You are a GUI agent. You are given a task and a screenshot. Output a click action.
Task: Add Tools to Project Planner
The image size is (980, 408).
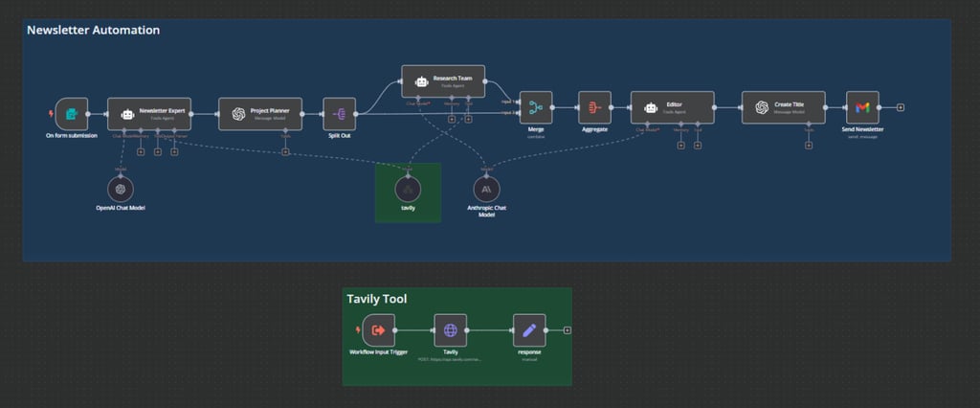point(285,152)
